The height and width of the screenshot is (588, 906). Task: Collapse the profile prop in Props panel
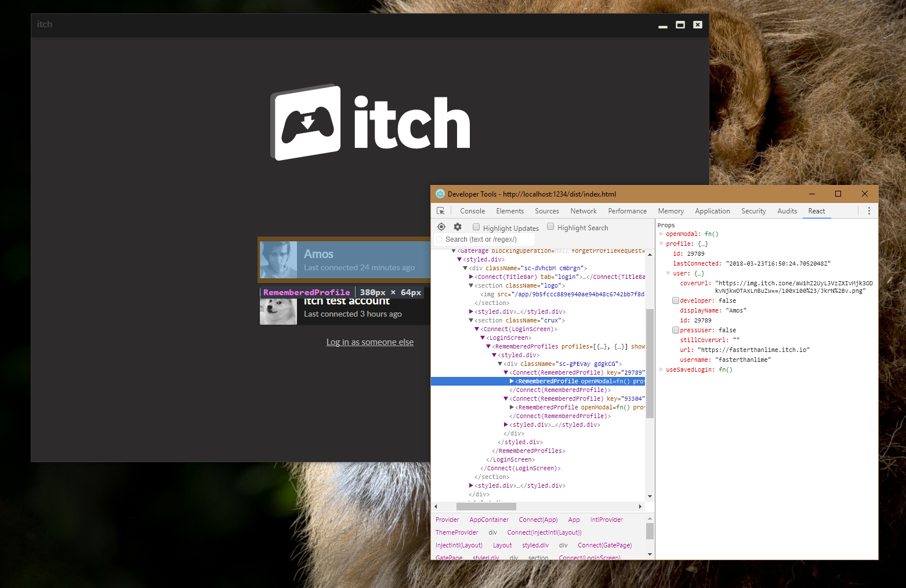(661, 244)
